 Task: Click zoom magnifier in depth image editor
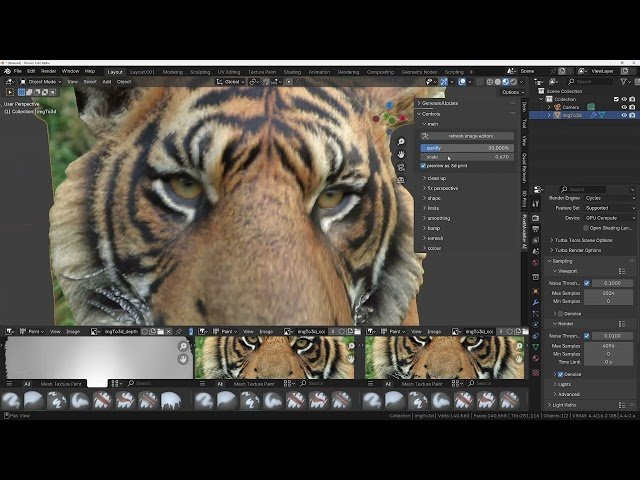coord(183,347)
